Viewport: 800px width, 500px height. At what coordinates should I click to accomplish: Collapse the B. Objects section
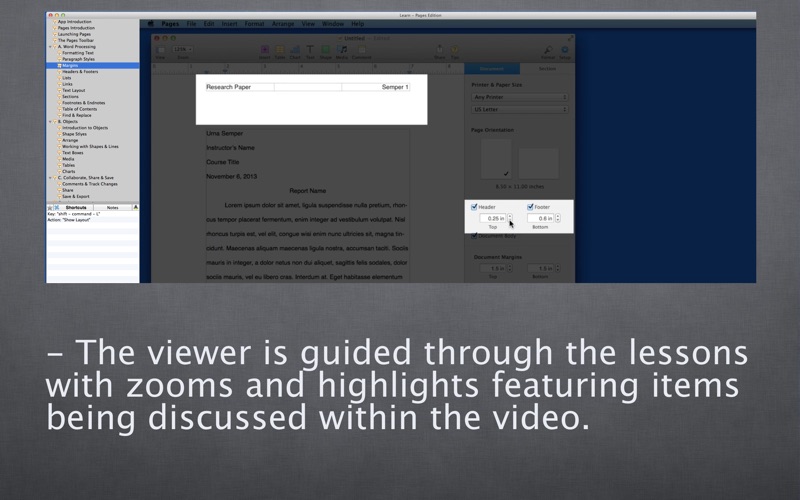50,121
